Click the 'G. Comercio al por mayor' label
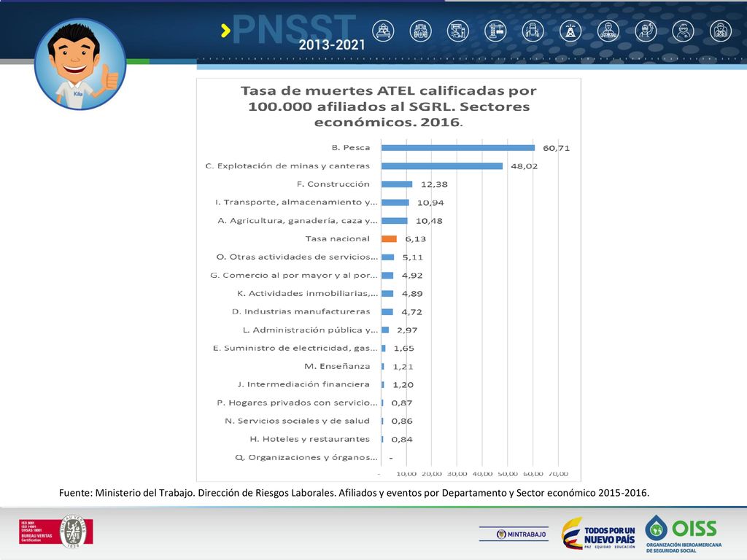This screenshot has width=747, height=560. [x=293, y=275]
